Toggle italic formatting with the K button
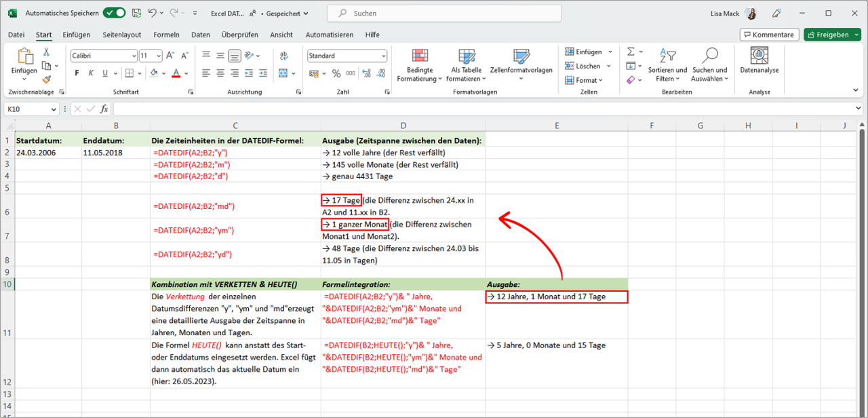868x418 pixels. (x=92, y=73)
